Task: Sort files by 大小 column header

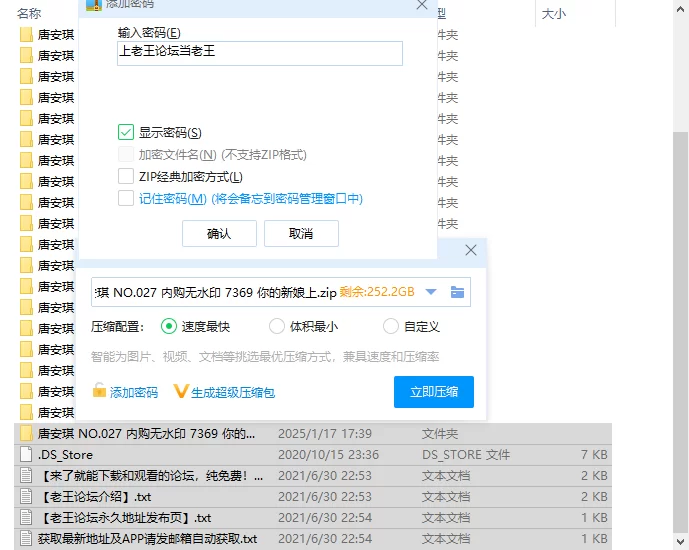Action: click(553, 14)
